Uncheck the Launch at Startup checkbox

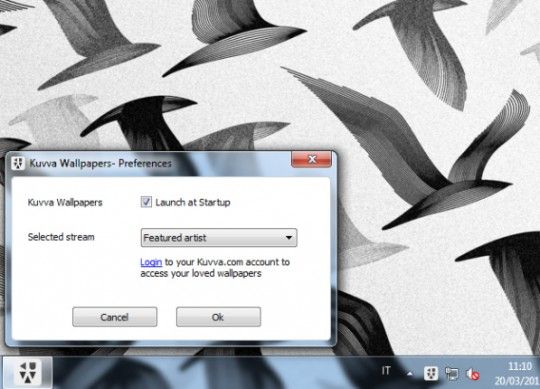tap(146, 202)
